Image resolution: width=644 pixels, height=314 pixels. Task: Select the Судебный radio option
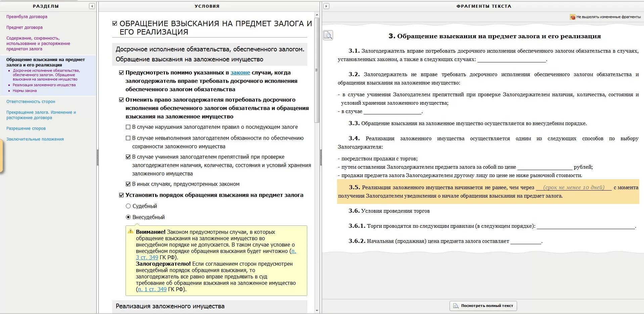128,206
